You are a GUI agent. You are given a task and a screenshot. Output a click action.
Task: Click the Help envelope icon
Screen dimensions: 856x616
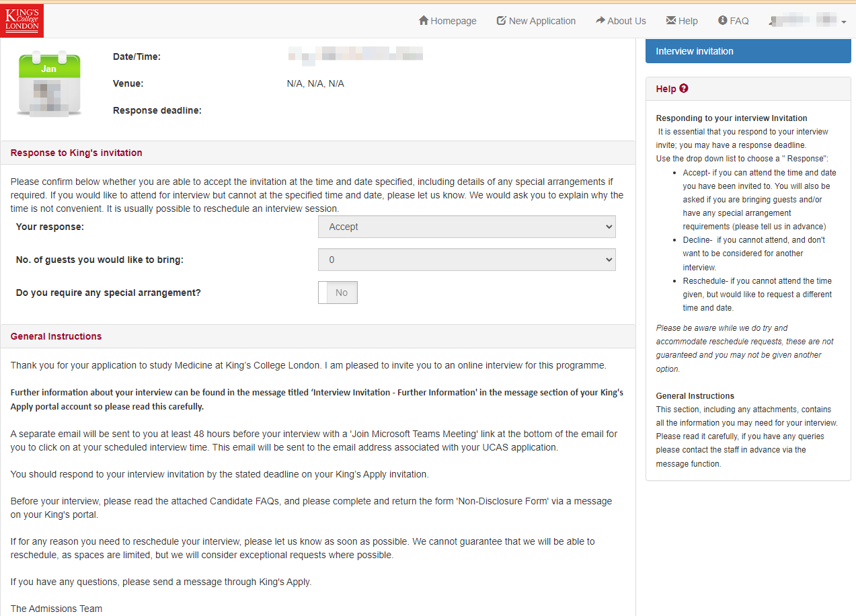[x=671, y=21]
